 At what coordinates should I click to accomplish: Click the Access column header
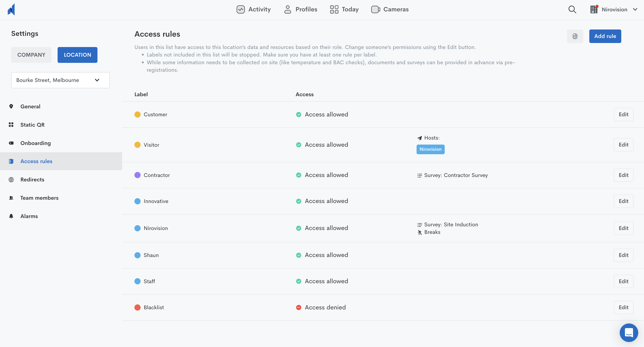pos(304,94)
